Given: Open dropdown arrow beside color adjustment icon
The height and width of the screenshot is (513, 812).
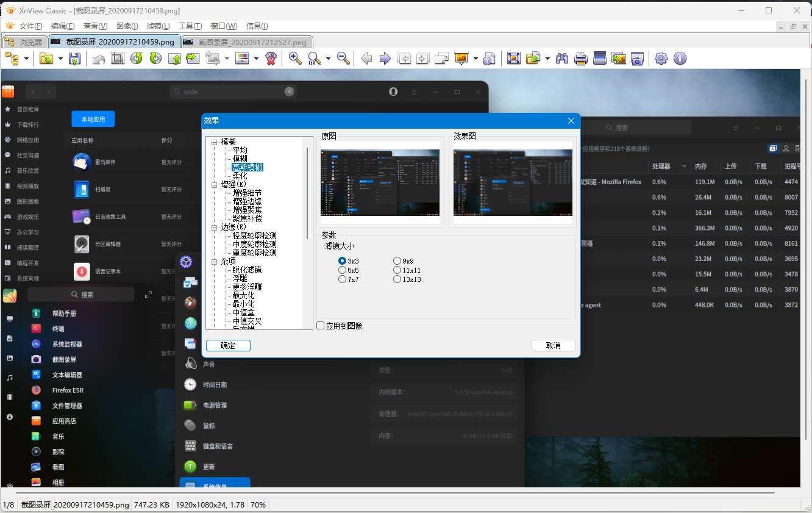Looking at the screenshot, I should click(256, 59).
